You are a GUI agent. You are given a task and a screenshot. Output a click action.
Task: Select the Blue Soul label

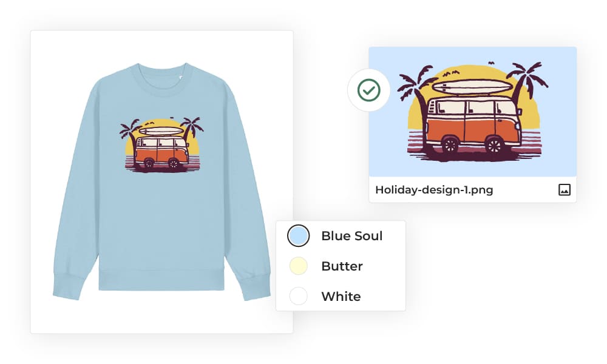(x=352, y=235)
